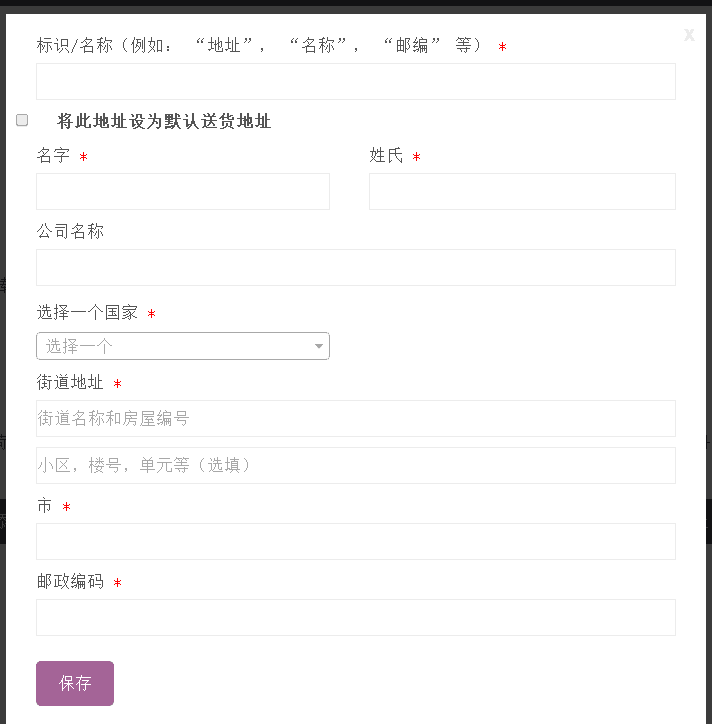This screenshot has height=724, width=712.
Task: Focus the 市 city input field
Action: click(356, 542)
